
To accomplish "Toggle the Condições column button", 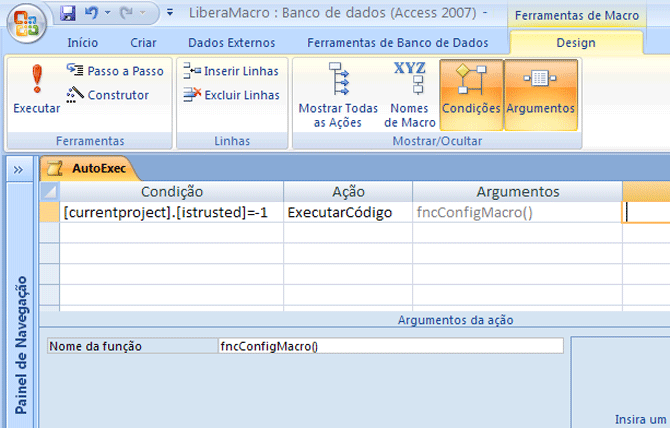I will [x=471, y=95].
